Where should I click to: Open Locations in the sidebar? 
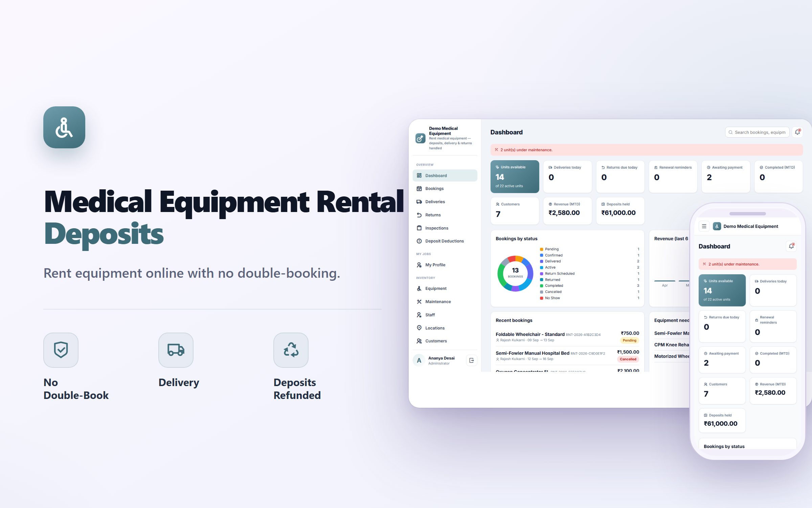coord(445,328)
